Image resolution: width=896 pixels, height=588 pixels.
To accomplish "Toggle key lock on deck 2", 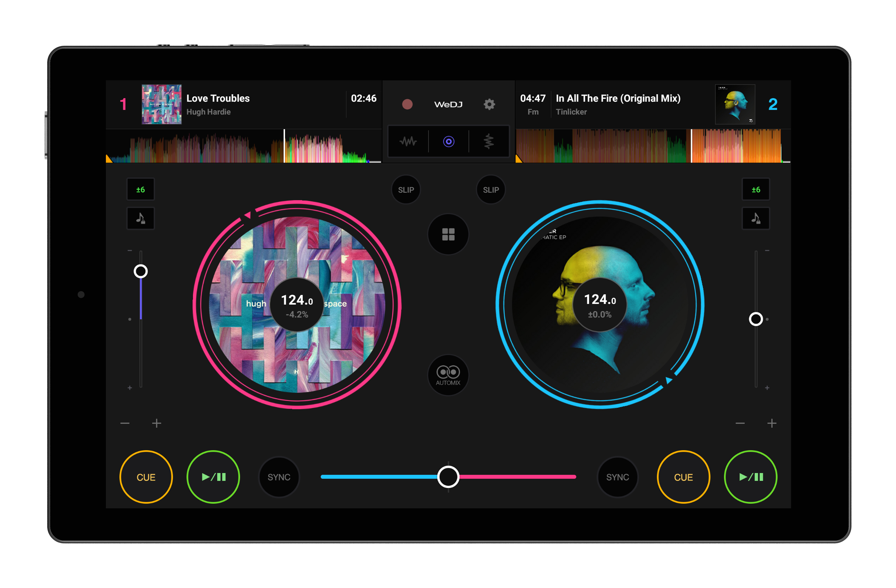I will tap(756, 218).
